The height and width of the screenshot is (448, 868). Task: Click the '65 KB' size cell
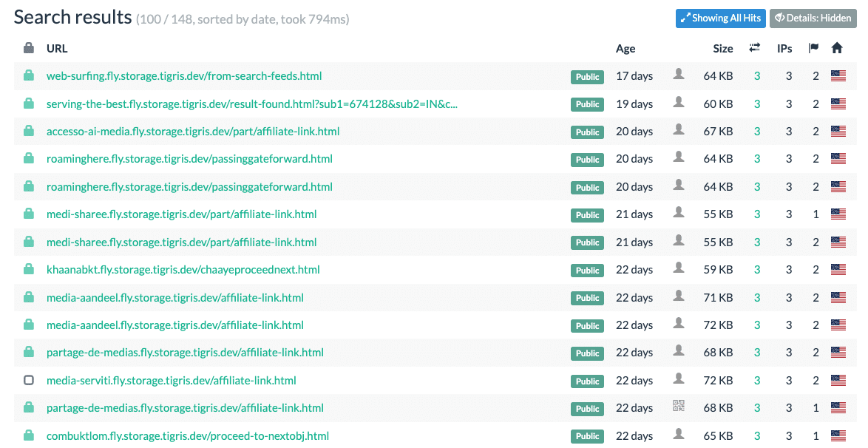718,436
